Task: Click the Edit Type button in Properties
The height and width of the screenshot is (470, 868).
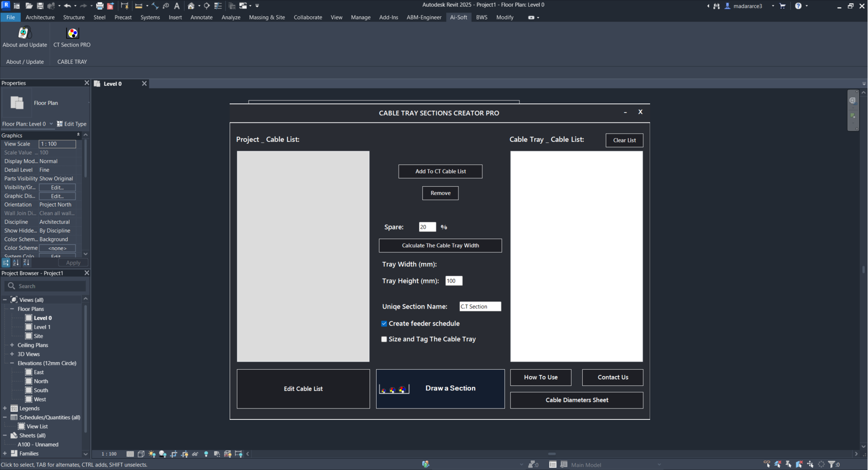Action: 72,124
